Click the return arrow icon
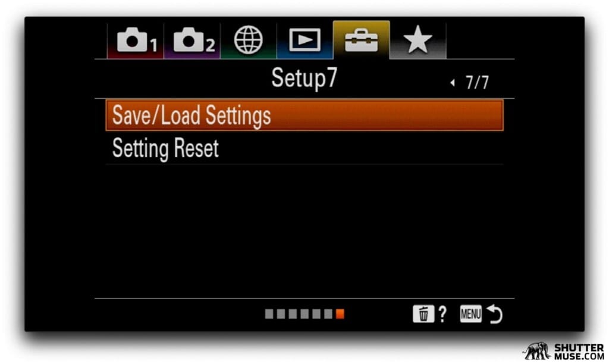 (x=495, y=314)
